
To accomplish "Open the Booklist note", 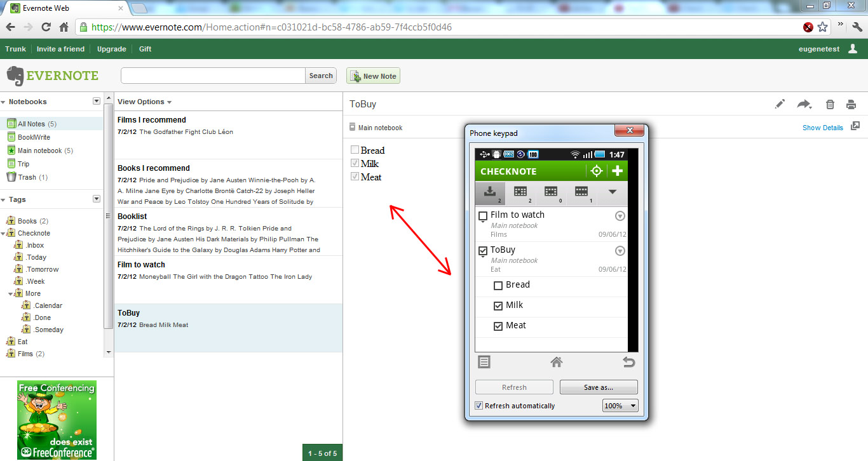I will click(228, 232).
